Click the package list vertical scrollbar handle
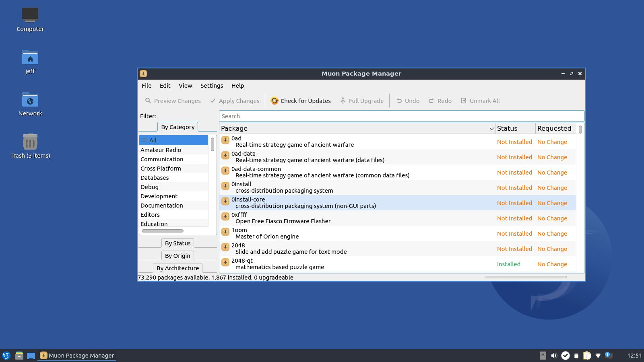The width and height of the screenshot is (644, 362). (580, 130)
